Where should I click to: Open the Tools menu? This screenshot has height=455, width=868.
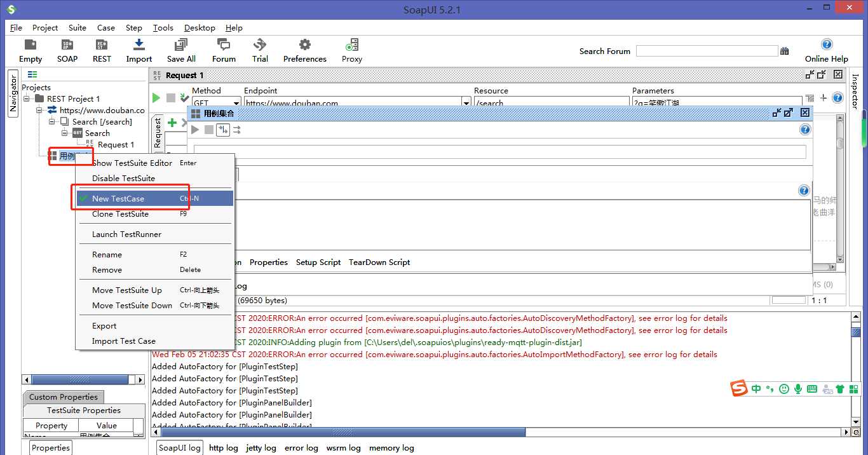click(163, 27)
